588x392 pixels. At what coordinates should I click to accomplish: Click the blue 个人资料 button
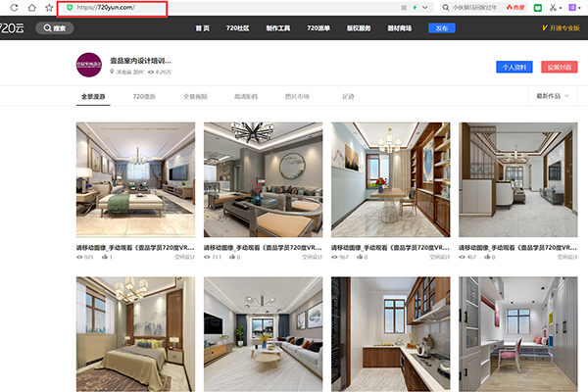[514, 67]
